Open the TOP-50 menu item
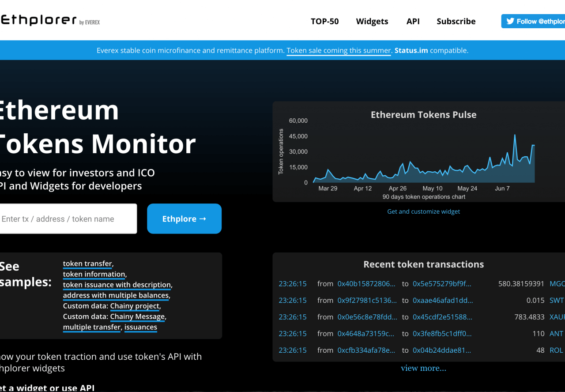This screenshot has height=392, width=565. pyautogui.click(x=325, y=21)
